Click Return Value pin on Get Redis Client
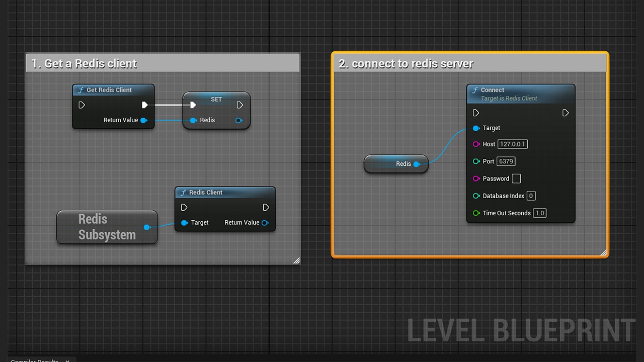This screenshot has height=362, width=644. tap(144, 120)
